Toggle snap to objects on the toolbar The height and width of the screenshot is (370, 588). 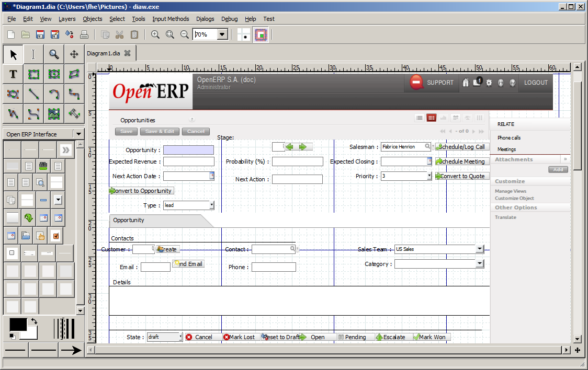coord(261,34)
